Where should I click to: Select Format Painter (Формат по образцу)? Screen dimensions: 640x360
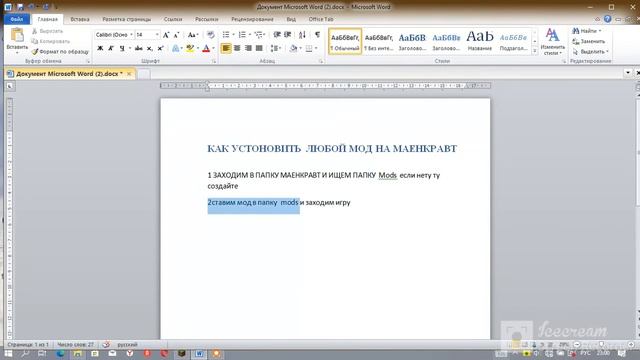(60, 51)
